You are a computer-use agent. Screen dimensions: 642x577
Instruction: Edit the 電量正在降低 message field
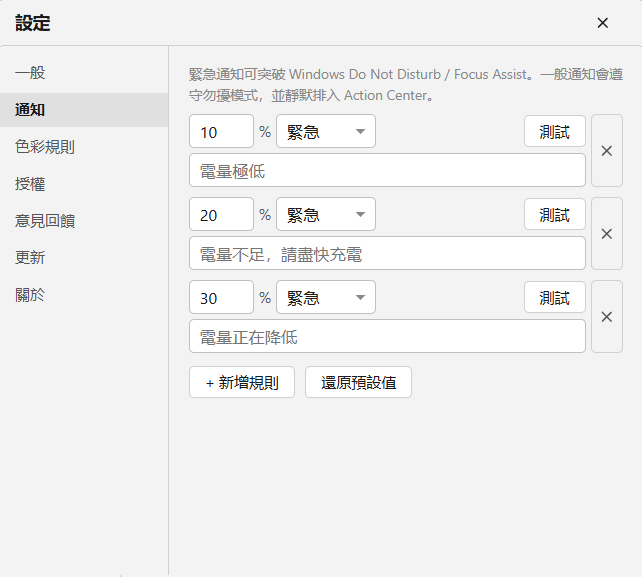tap(387, 336)
